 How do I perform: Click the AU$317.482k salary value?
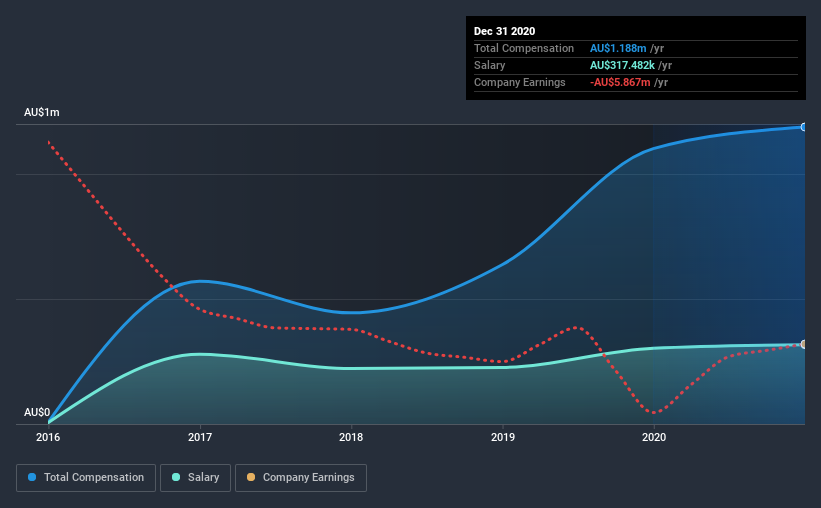click(x=622, y=65)
